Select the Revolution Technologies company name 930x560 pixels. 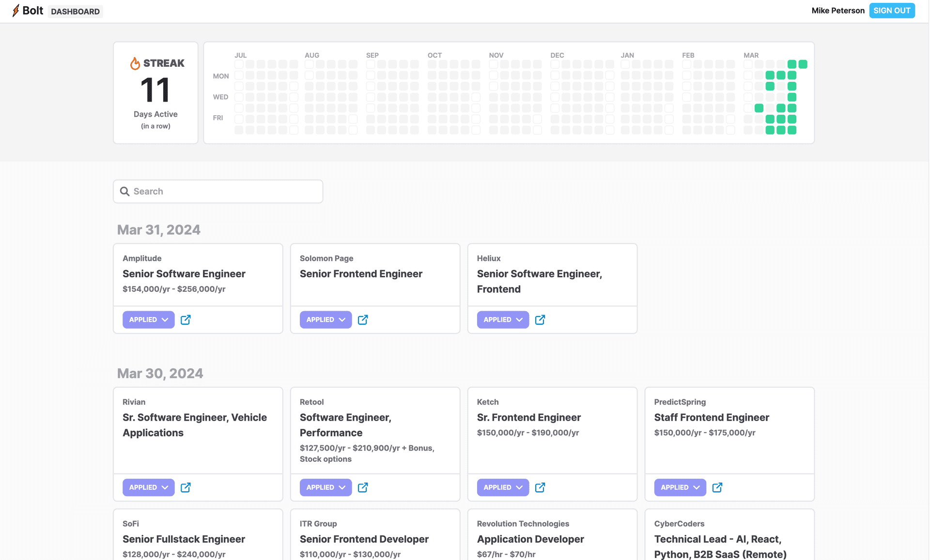click(523, 524)
